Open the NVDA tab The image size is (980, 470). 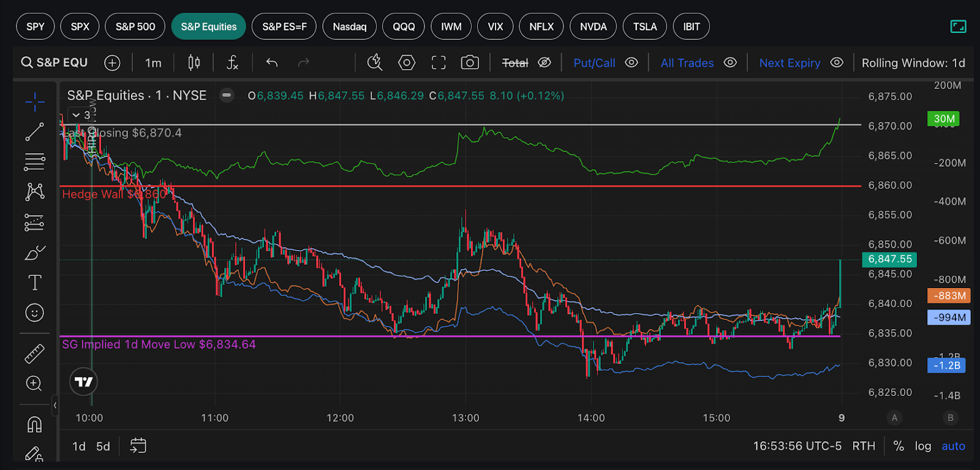tap(594, 26)
